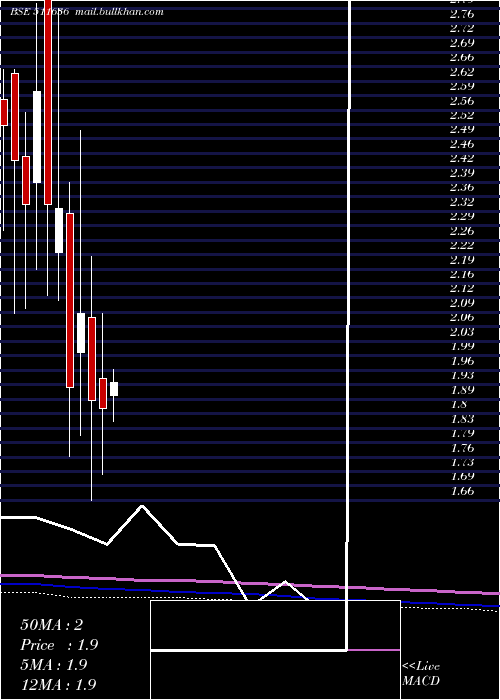Click the 2.52 price axis label
Viewport: 500px width, 700px height.
[462, 115]
